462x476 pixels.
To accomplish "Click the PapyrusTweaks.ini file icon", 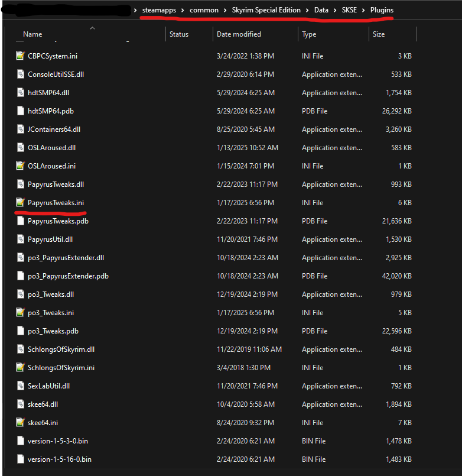I will tap(20, 202).
